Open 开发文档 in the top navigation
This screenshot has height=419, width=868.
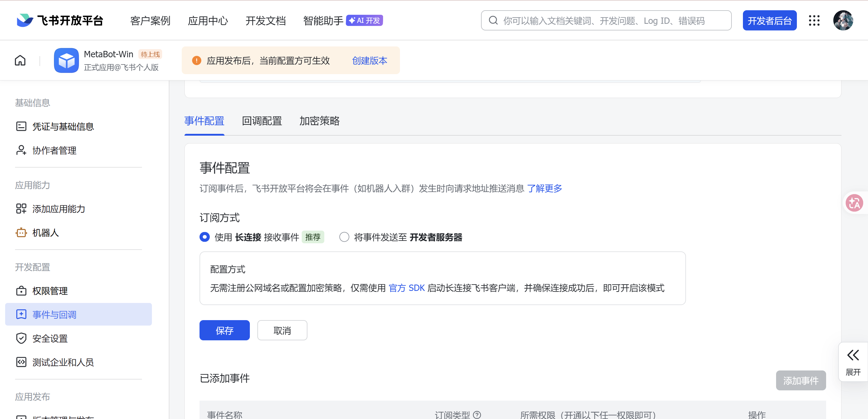click(266, 20)
